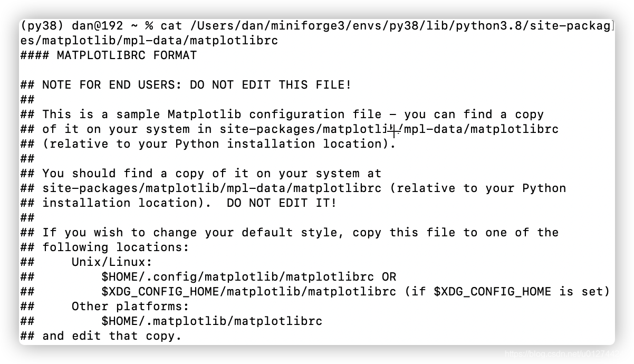
Task: Click the "DO NOT EDIT IT!" warning text
Action: (x=282, y=203)
